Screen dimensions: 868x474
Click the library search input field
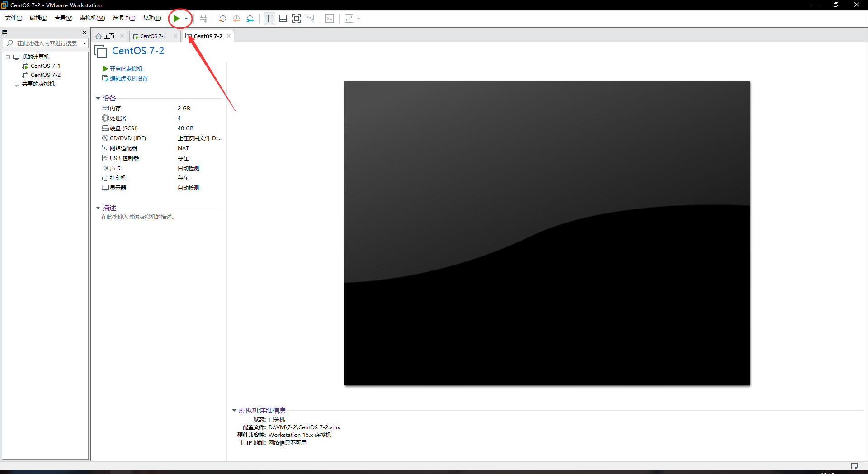(47, 43)
